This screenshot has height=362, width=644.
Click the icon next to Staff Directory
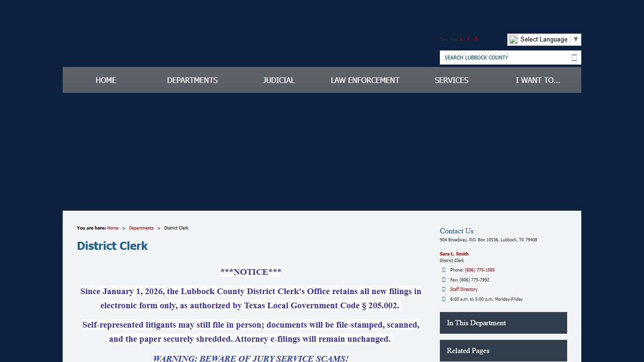444,289
